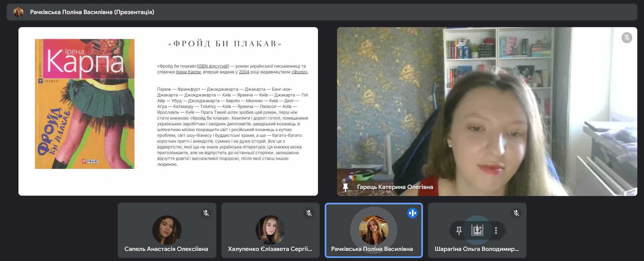Viewport: 644px width, 261px height.
Task: Click the Рачківська Поліна Василівна (Презентація) header label
Action: [x=92, y=12]
